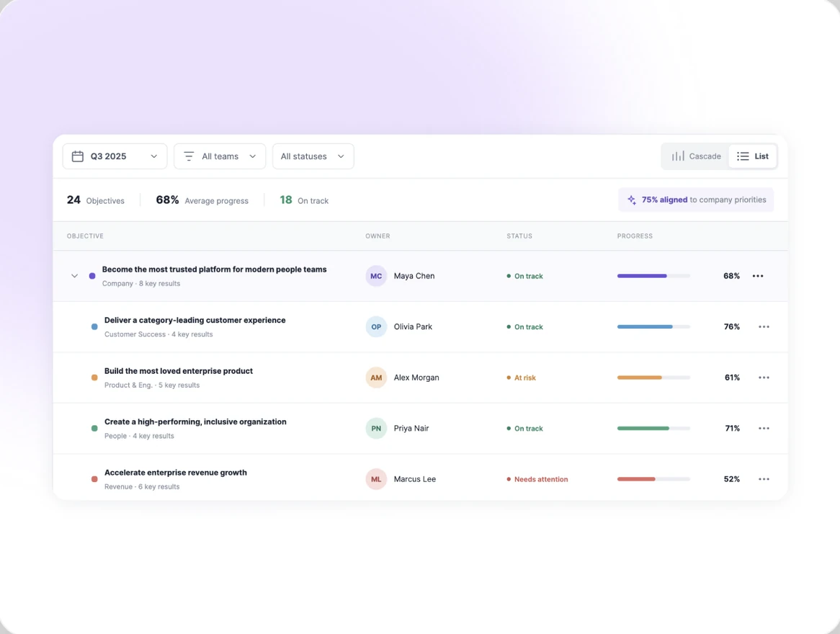Image resolution: width=840 pixels, height=634 pixels.
Task: Click Company · 8 key results subtitle
Action: coord(141,284)
